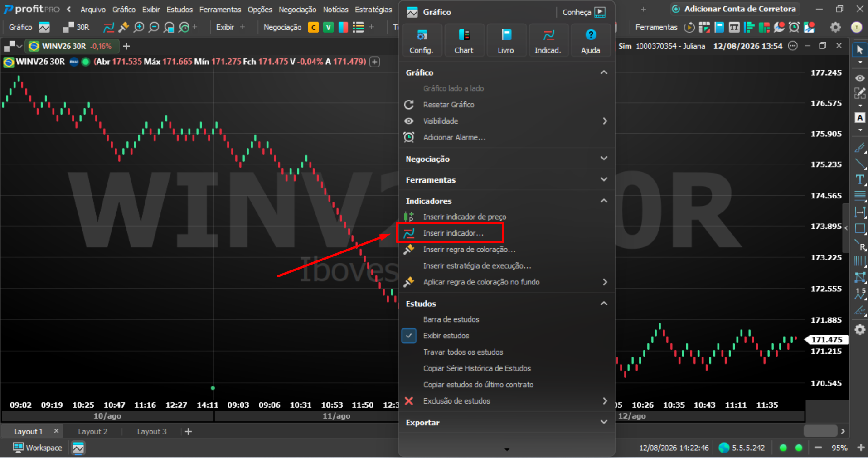The image size is (868, 458).
Task: Click the alarm clock icon in the Ferramentas toolbar
Action: click(794, 27)
